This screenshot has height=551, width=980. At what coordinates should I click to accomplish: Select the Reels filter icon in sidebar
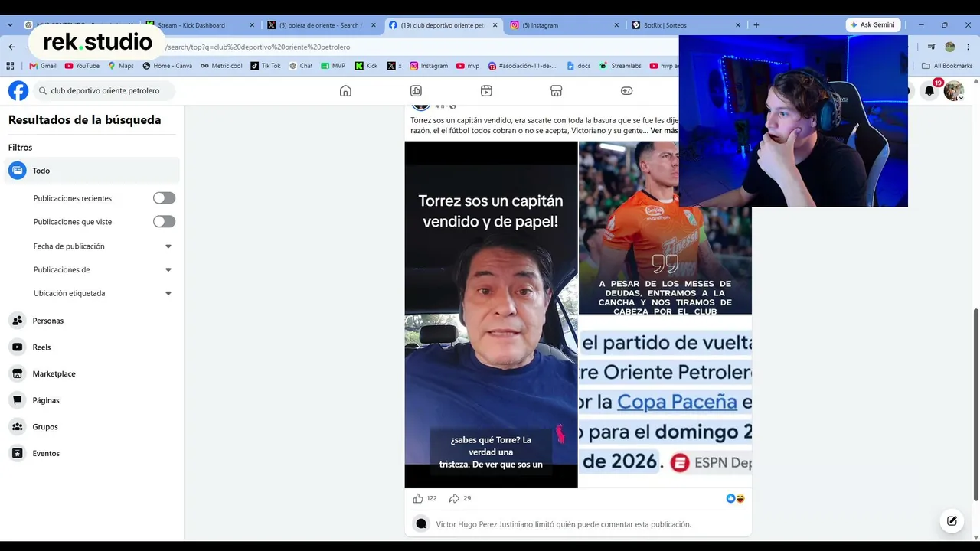18,347
